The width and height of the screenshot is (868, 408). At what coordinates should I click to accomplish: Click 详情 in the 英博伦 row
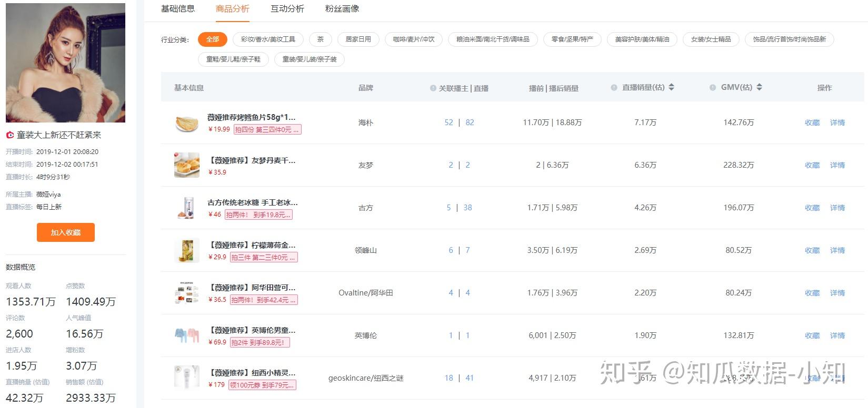coord(837,335)
